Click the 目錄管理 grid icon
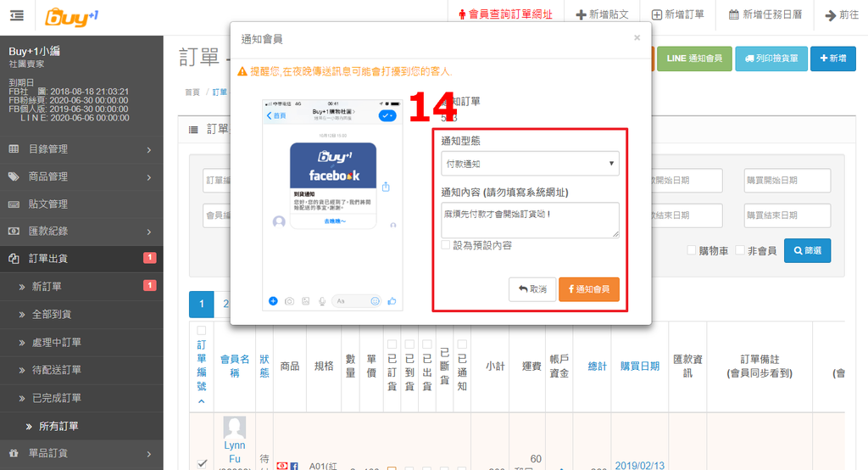868x470 pixels. (14, 149)
